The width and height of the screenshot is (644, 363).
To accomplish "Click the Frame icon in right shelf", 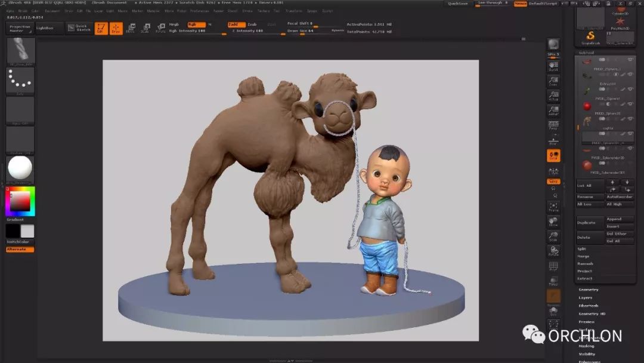I will click(x=553, y=207).
